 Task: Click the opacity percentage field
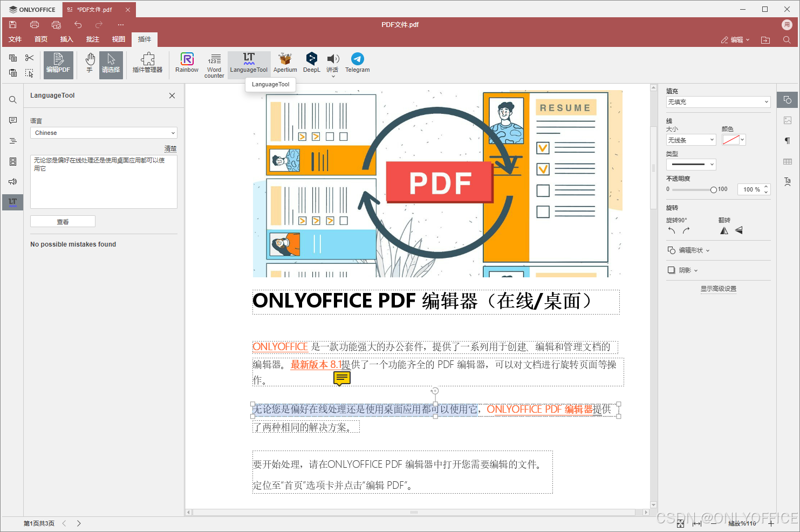tap(754, 189)
